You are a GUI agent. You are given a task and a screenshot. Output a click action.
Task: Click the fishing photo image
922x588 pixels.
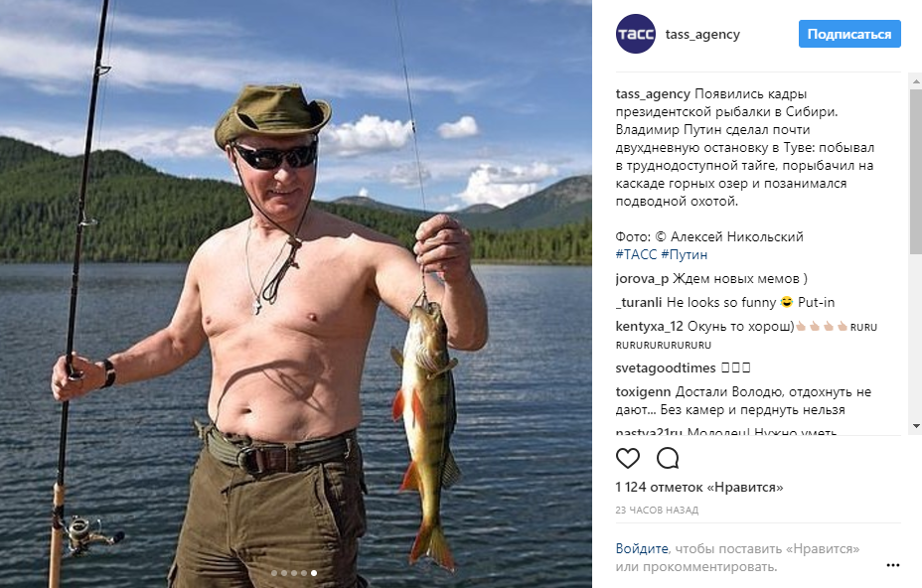(296, 294)
